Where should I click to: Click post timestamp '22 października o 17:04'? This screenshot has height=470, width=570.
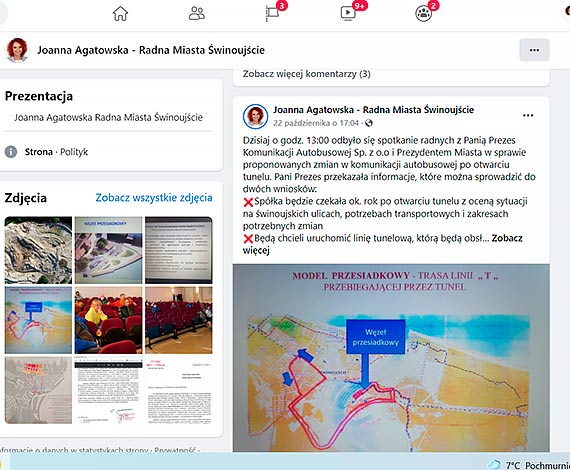pos(316,123)
